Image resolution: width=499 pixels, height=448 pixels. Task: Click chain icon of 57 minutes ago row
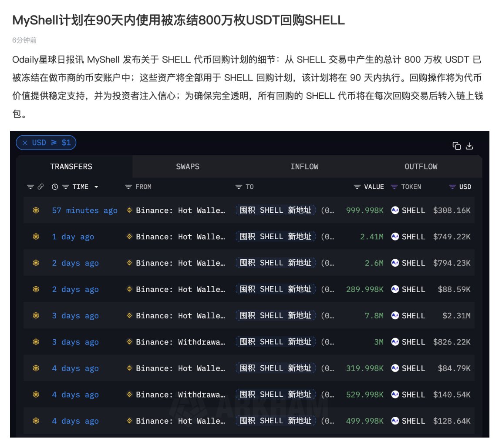tap(36, 210)
